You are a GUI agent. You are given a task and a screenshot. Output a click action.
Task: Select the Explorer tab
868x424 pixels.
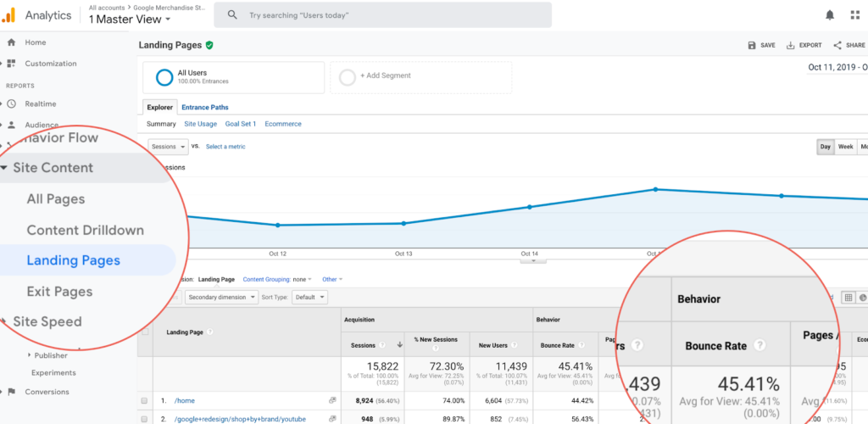coord(160,108)
